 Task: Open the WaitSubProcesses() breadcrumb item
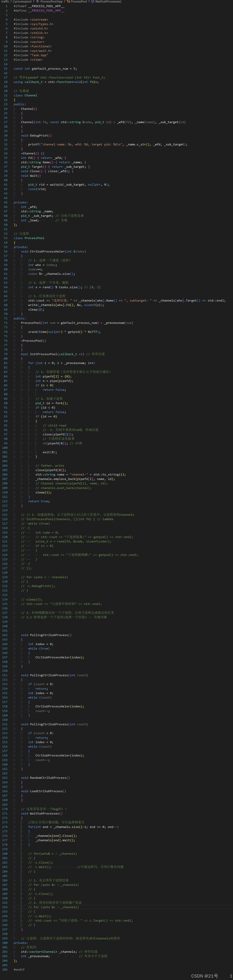[108, 2]
